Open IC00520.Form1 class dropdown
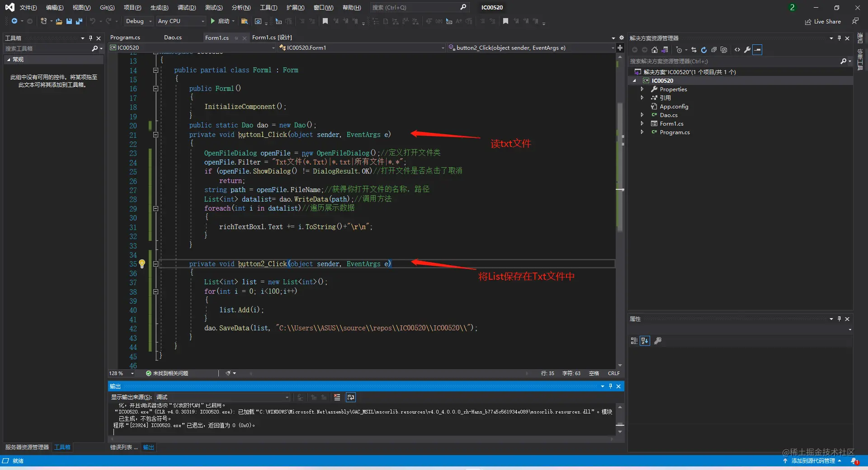Image resolution: width=868 pixels, height=470 pixels. pos(362,47)
